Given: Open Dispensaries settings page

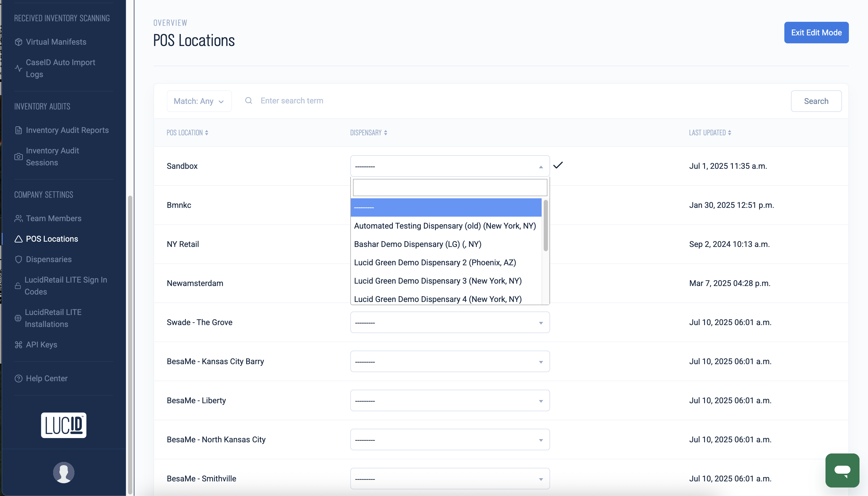Looking at the screenshot, I should [49, 259].
